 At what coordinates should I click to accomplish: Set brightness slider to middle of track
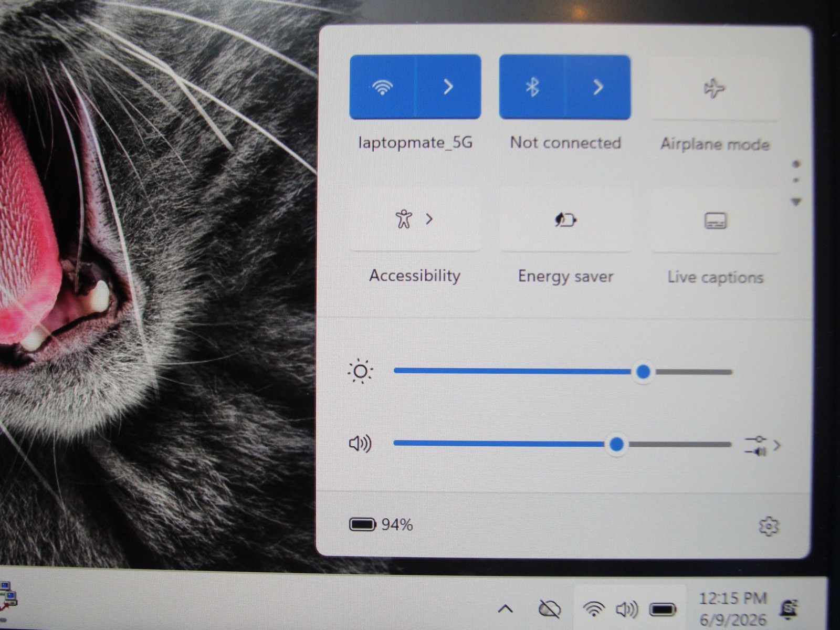click(x=563, y=372)
